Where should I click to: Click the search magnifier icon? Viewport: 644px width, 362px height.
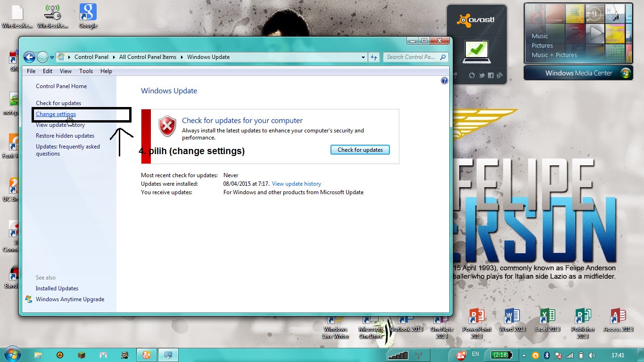point(443,57)
